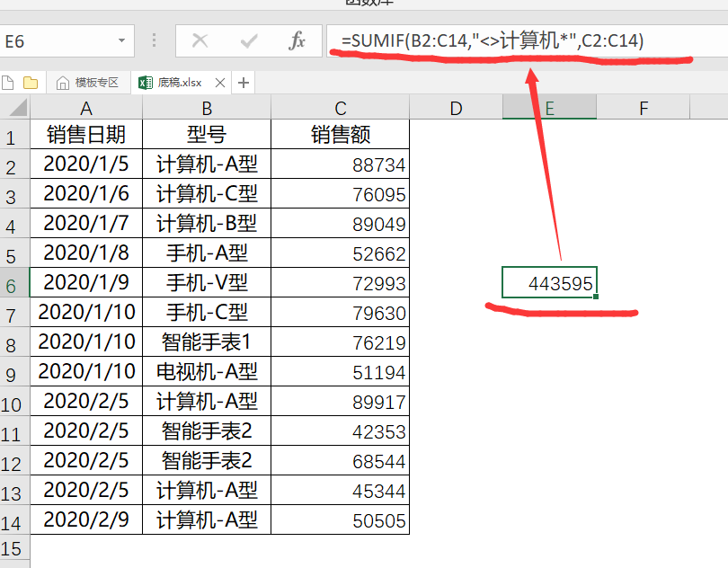
Task: Select cell 电视机-A型
Action: pyautogui.click(x=207, y=371)
